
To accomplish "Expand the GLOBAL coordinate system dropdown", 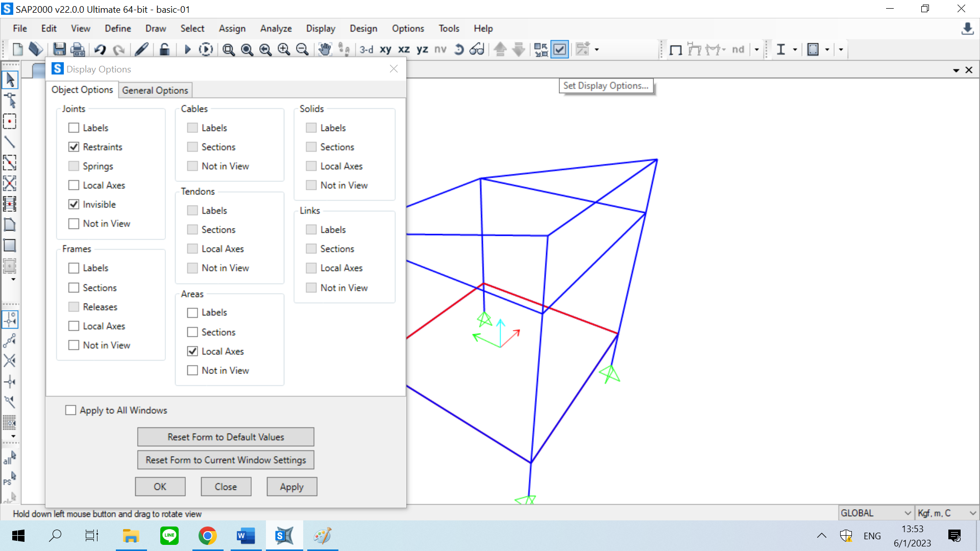I will click(x=908, y=513).
